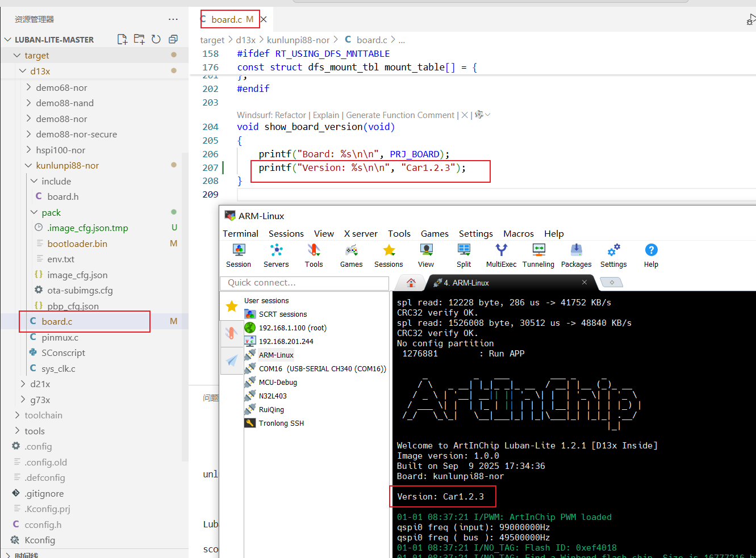Open the Packages toolbar icon
This screenshot has width=756, height=558.
[576, 255]
